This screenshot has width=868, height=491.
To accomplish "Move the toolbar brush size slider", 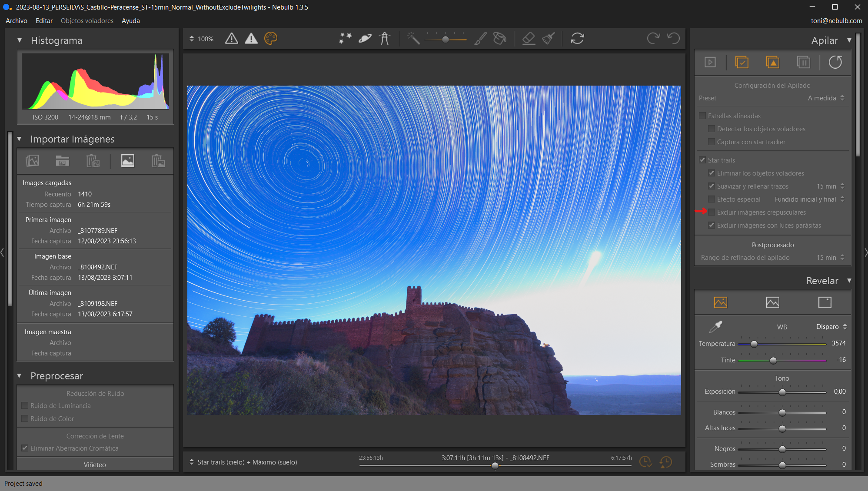I will coord(446,39).
